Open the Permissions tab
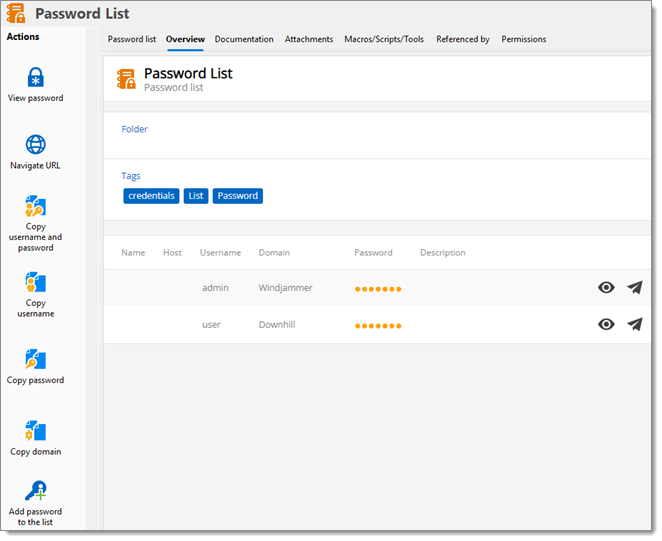 click(524, 40)
